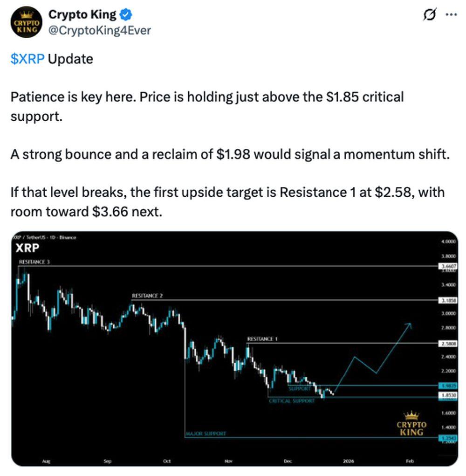
Task: Click the chart header reading XRP / TetherUS 1D Binance
Action: click(44, 237)
